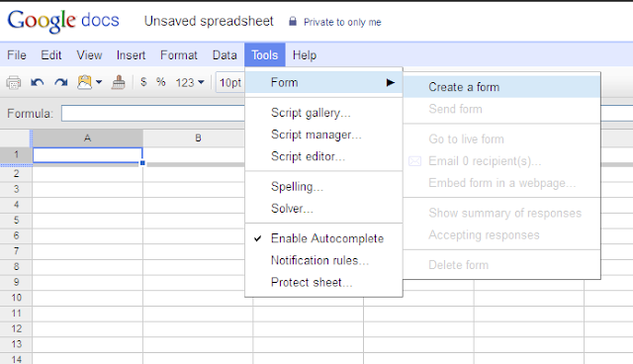Click the Unsaved spreadsheet title
The image size is (633, 364).
pyautogui.click(x=209, y=21)
